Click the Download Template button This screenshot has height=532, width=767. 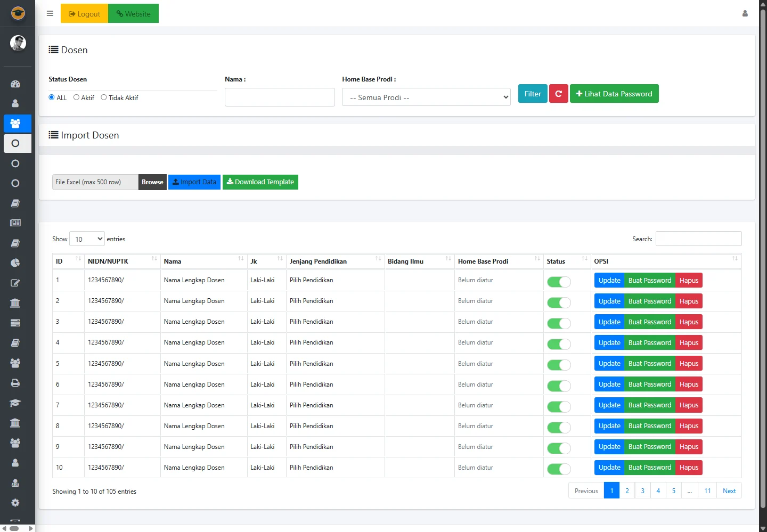point(260,182)
